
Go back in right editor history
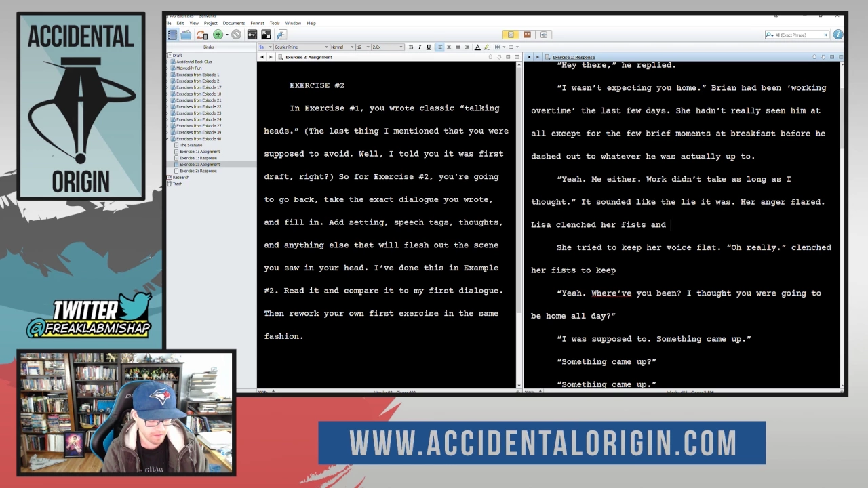click(529, 57)
